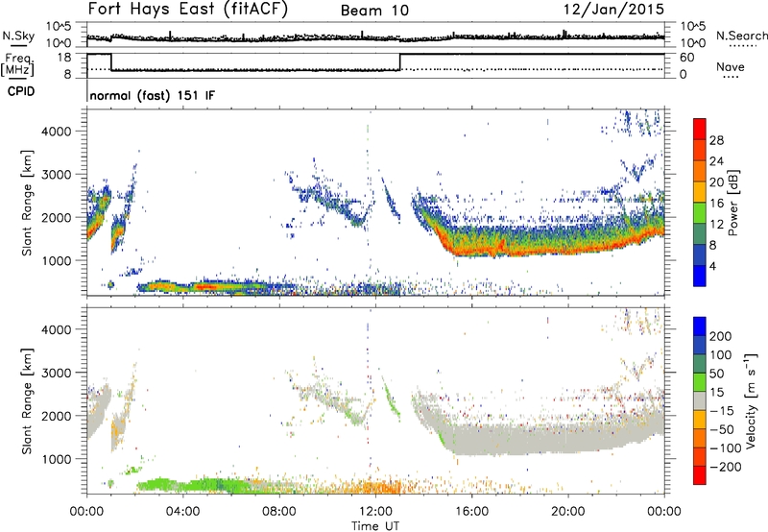Click the noise level trace panel

click(x=375, y=35)
